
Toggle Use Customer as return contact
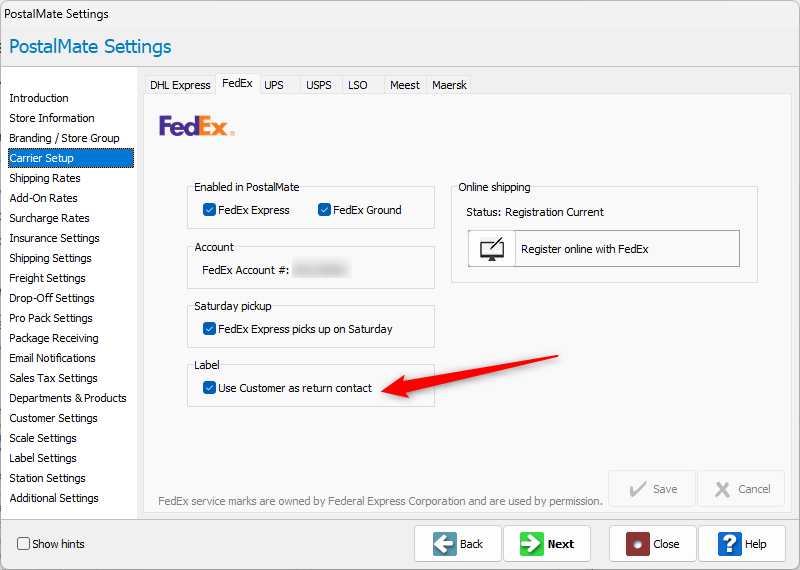pos(209,388)
